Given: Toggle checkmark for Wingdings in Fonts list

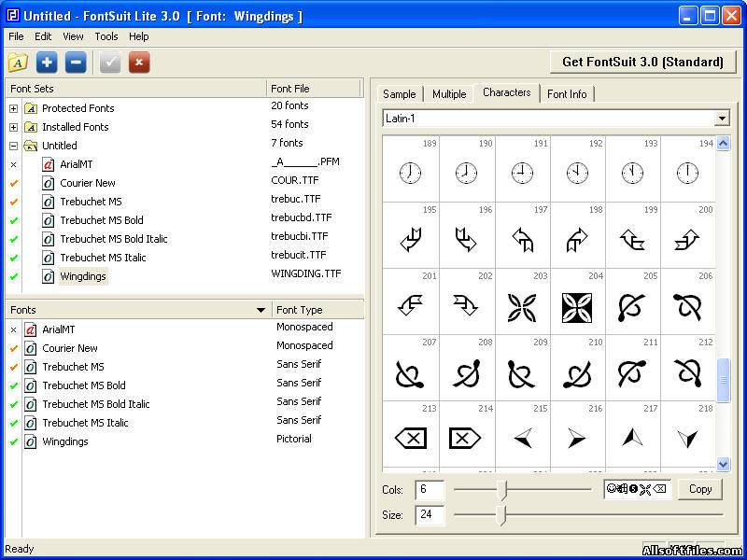Looking at the screenshot, I should point(13,441).
